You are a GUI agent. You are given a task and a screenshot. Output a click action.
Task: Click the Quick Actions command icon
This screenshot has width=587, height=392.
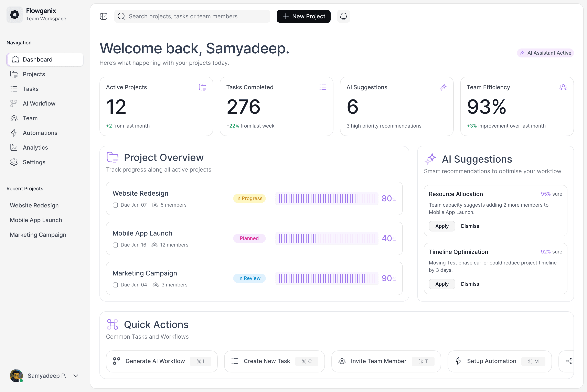(x=113, y=325)
